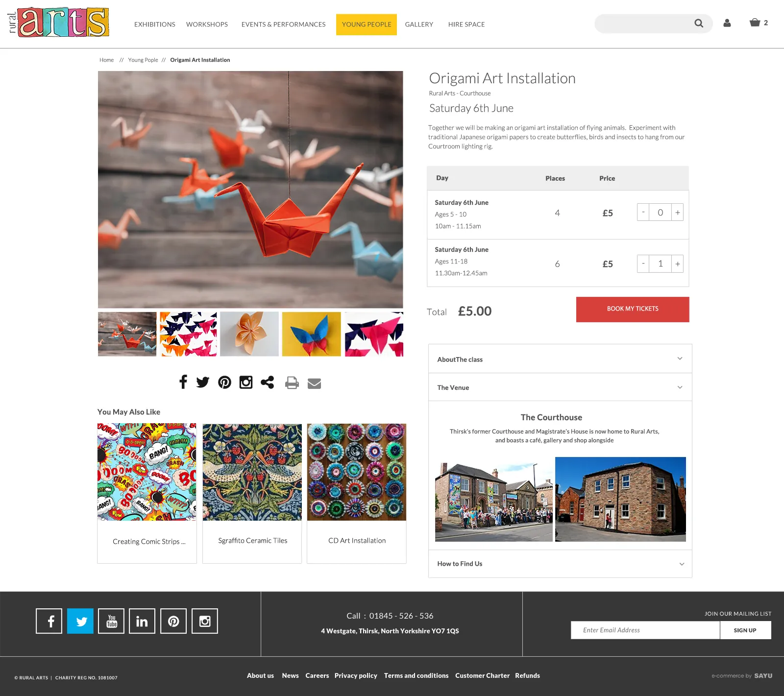Go to Events & Performances
The image size is (784, 696).
point(283,24)
